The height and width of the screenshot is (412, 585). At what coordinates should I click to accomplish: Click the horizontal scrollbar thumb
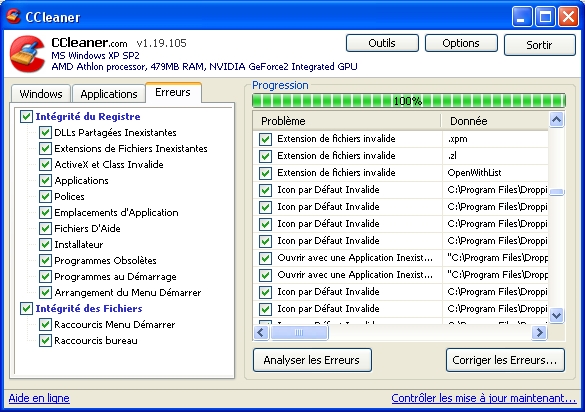(299, 332)
